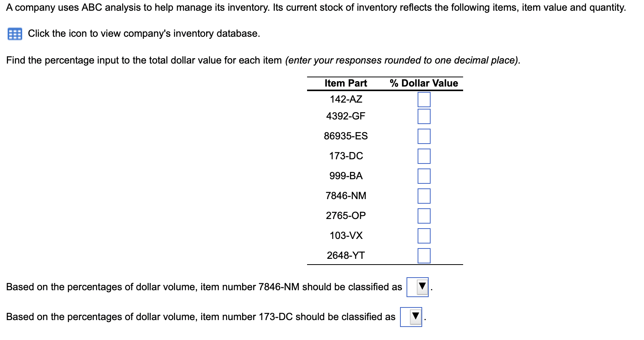This screenshot has width=644, height=340.
Task: Select the input box next to 4392-GF
Action: (424, 116)
